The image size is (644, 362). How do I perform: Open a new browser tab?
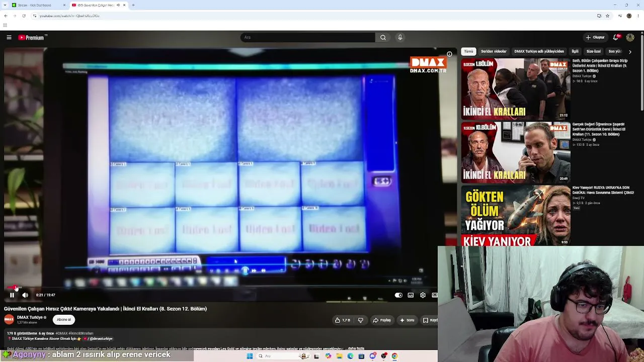[x=133, y=5]
